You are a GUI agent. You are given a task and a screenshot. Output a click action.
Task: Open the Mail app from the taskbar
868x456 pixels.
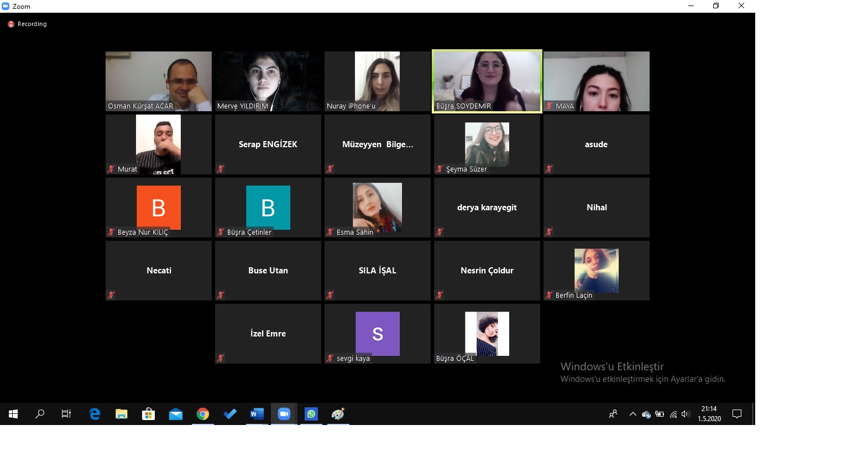[x=176, y=414]
